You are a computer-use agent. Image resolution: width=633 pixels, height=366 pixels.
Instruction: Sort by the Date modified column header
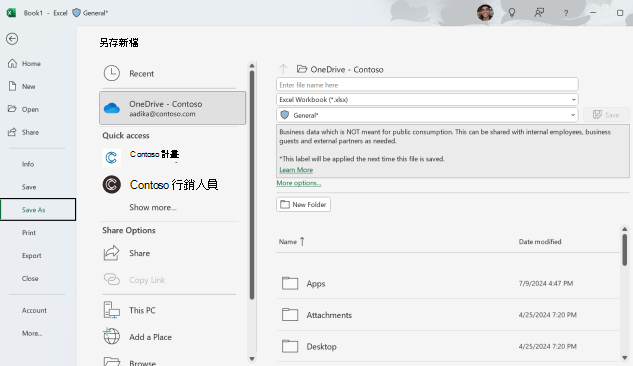[x=540, y=241]
